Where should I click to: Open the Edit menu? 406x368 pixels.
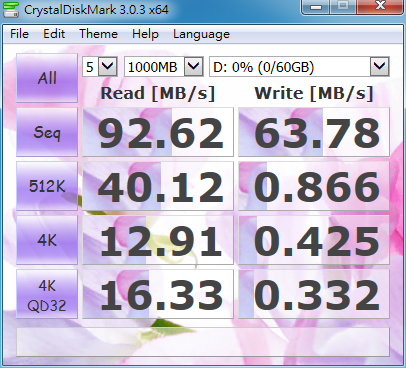coord(54,34)
